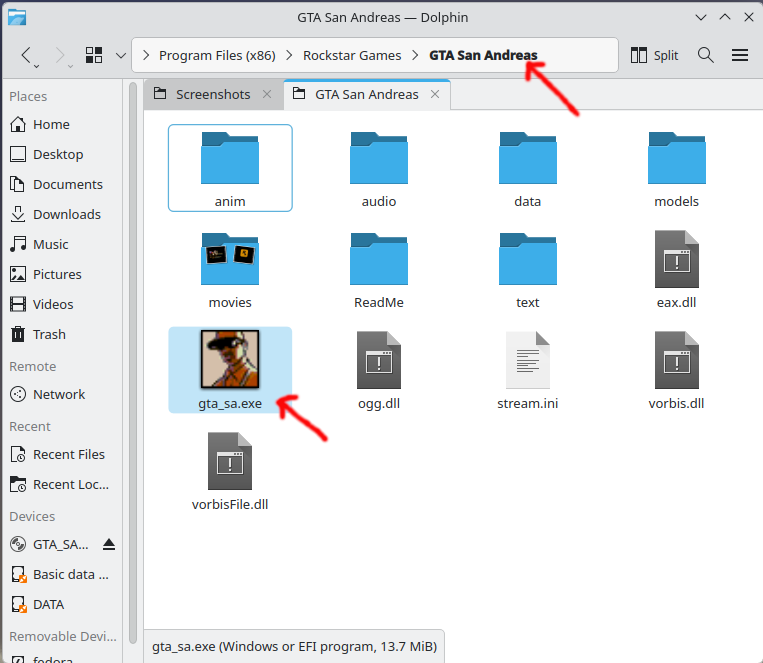Select the vorbis.dll file
Image resolution: width=763 pixels, height=663 pixels.
pyautogui.click(x=676, y=370)
